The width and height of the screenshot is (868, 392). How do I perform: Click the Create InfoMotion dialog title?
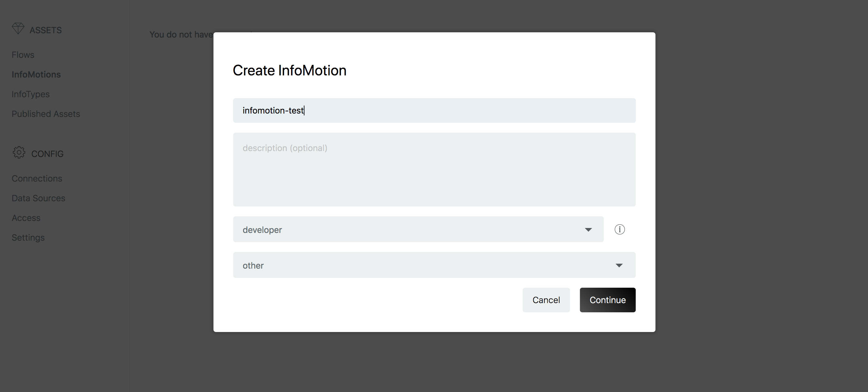pyautogui.click(x=289, y=70)
